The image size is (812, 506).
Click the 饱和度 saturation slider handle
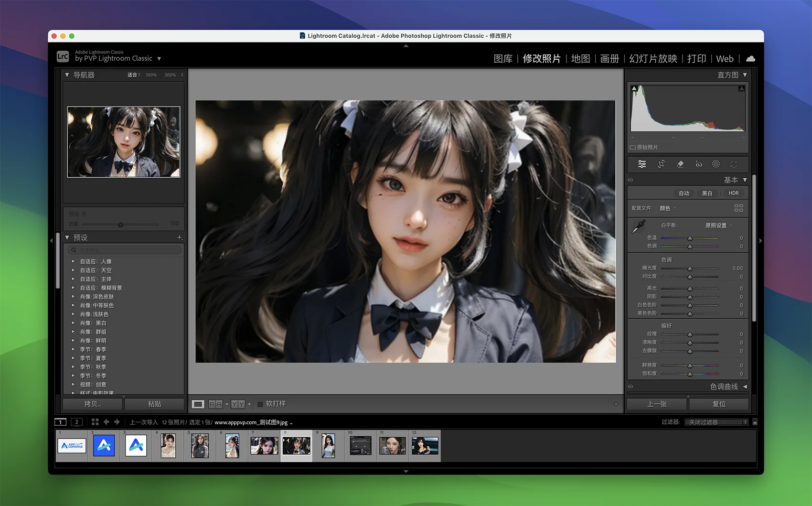pos(690,374)
